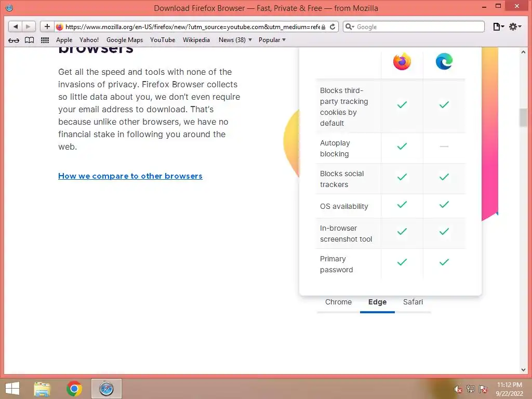Click the 'Blocks social trackers' row label
532x399 pixels.
coord(342,179)
